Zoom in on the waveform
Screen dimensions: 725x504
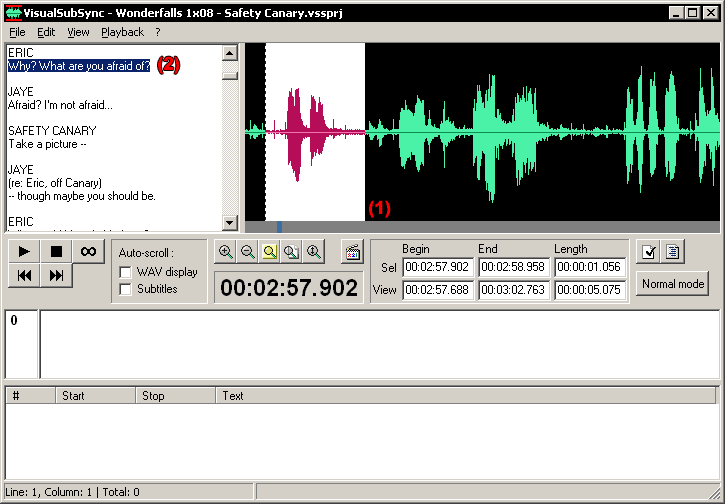coord(226,252)
